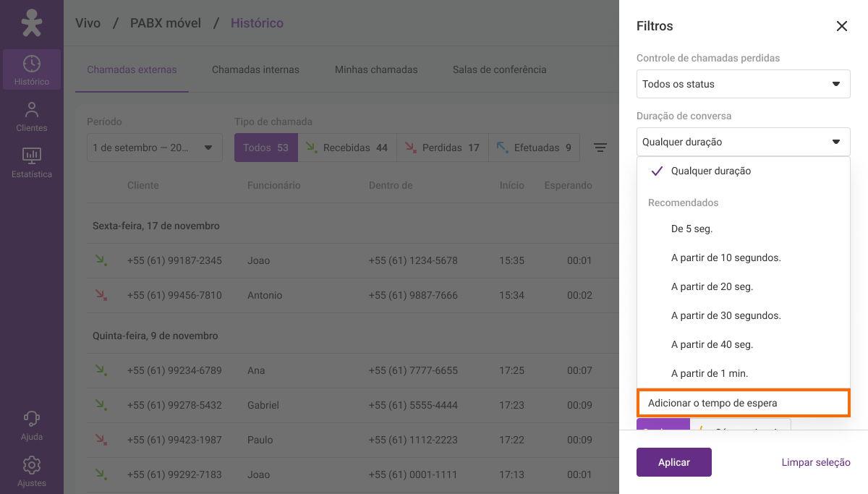
Task: Expand the Período date range dropdown
Action: (x=155, y=148)
